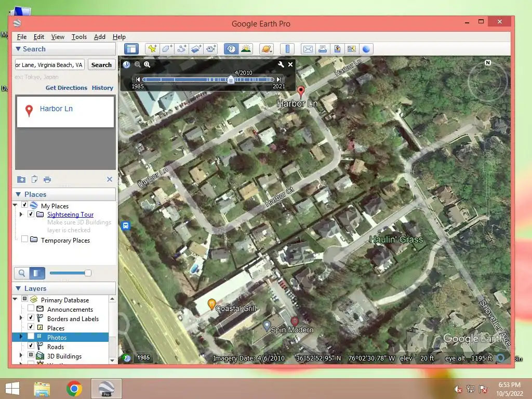This screenshot has width=532, height=399.
Task: Open the Help menu
Action: tap(119, 37)
